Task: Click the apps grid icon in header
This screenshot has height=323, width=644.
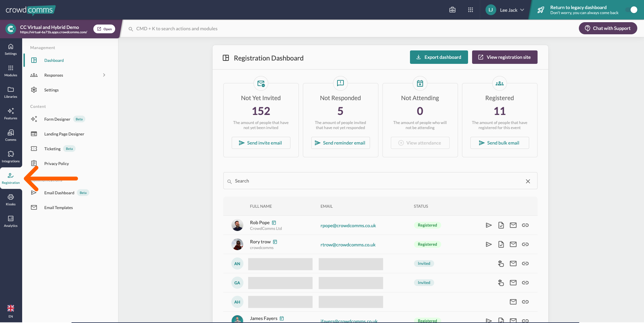Action: (470, 10)
